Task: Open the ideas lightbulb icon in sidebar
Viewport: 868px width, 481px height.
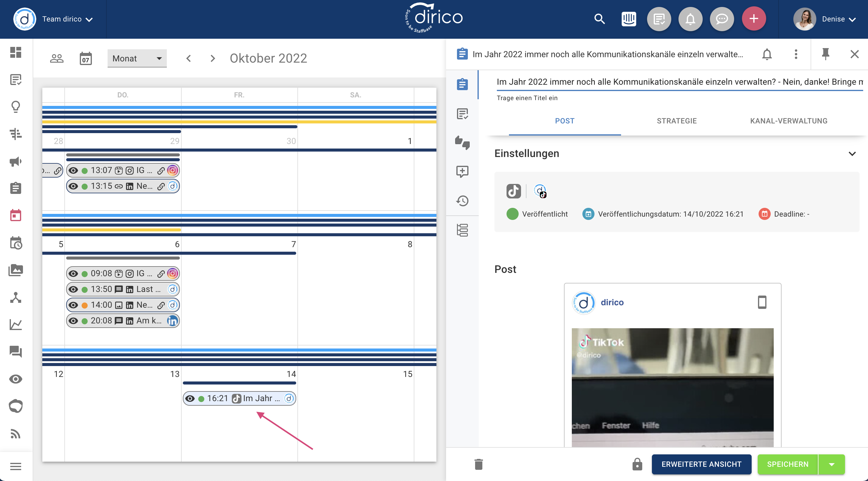Action: coord(16,107)
